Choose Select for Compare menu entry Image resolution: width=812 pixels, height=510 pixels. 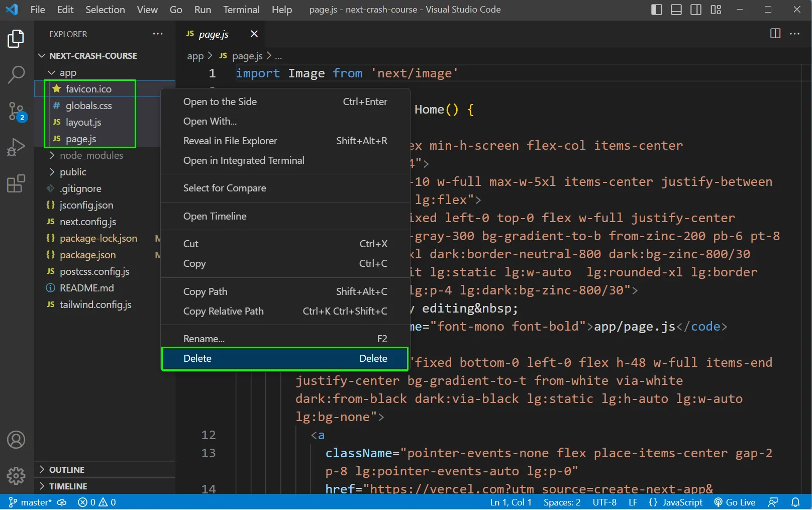(285, 188)
